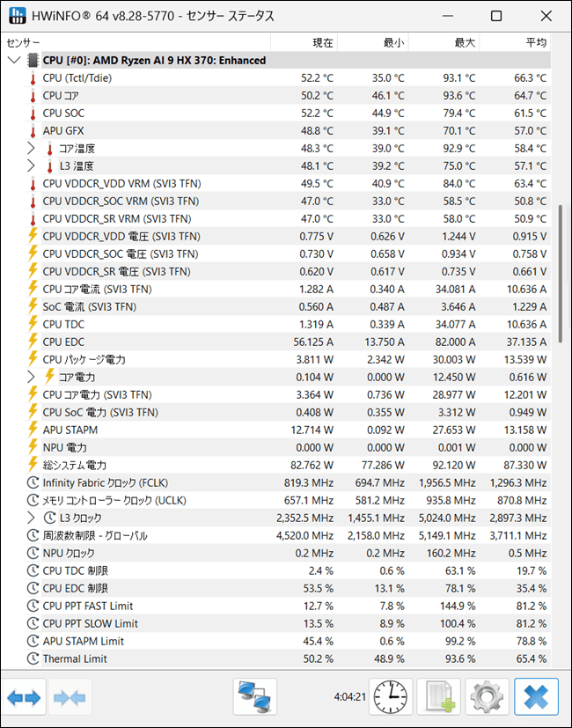Expand the L3 クロック subtree
The image size is (572, 728).
coord(31,518)
